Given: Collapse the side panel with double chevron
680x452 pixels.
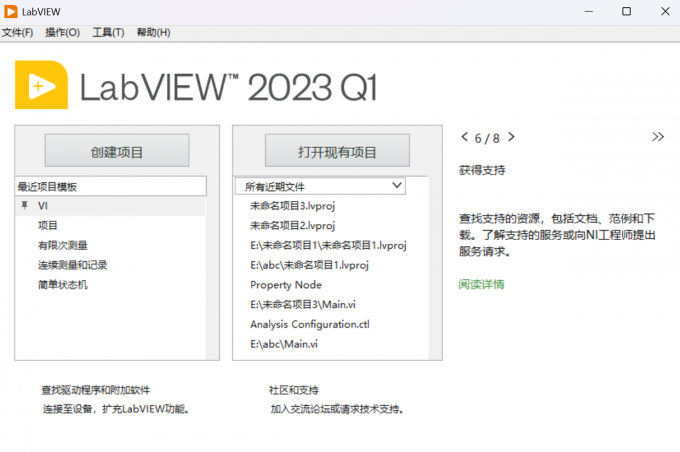Looking at the screenshot, I should tap(658, 137).
